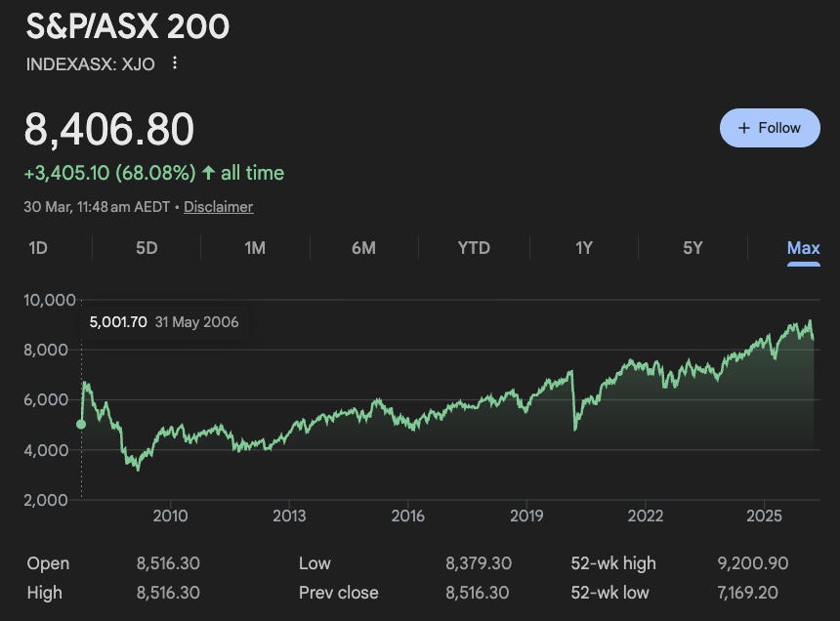
Task: Click the Low value 8,379.30
Action: point(479,563)
